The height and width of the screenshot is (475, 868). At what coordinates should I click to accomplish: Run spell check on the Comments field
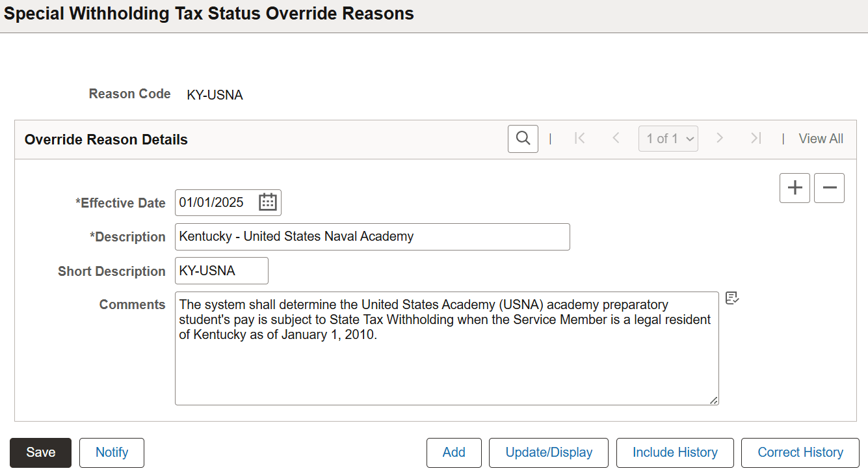coord(732,297)
